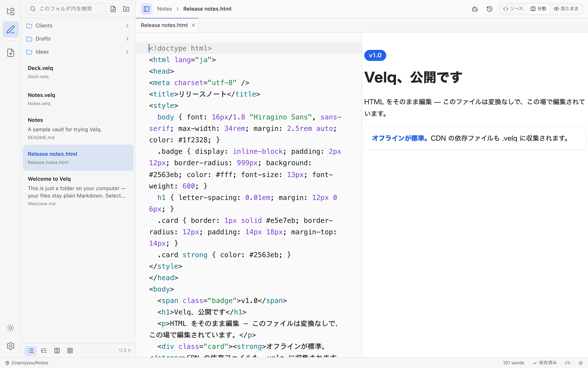
Task: Click the sun theme icon in left rail
Action: coord(10,328)
